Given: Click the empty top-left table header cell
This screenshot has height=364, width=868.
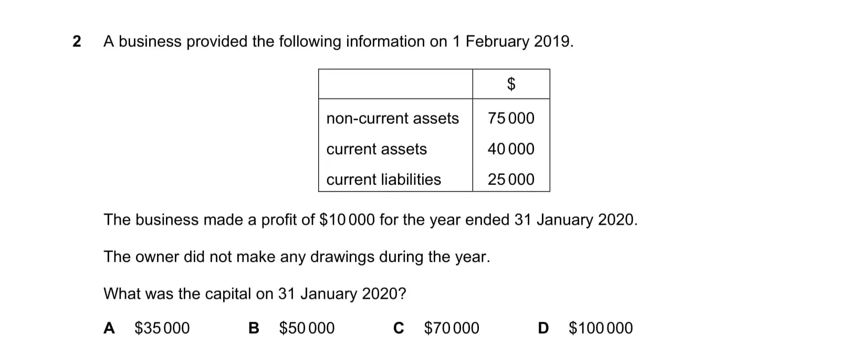Looking at the screenshot, I should point(395,84).
